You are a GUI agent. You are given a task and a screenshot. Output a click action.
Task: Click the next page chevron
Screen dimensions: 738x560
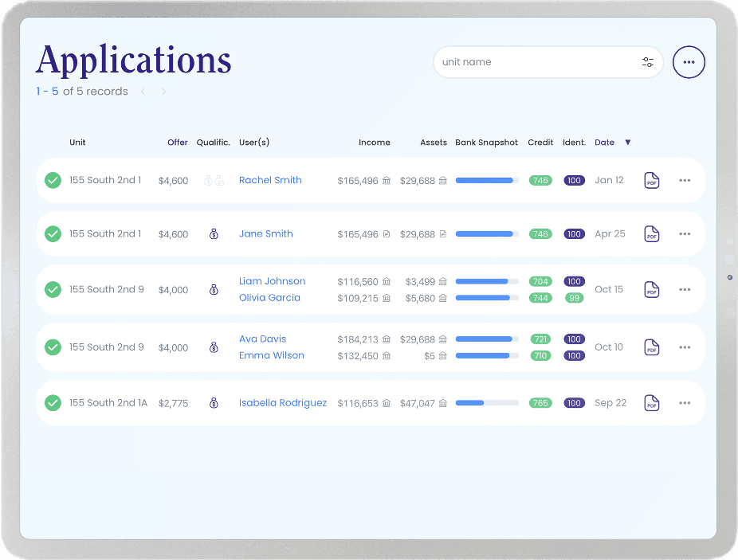tap(163, 91)
